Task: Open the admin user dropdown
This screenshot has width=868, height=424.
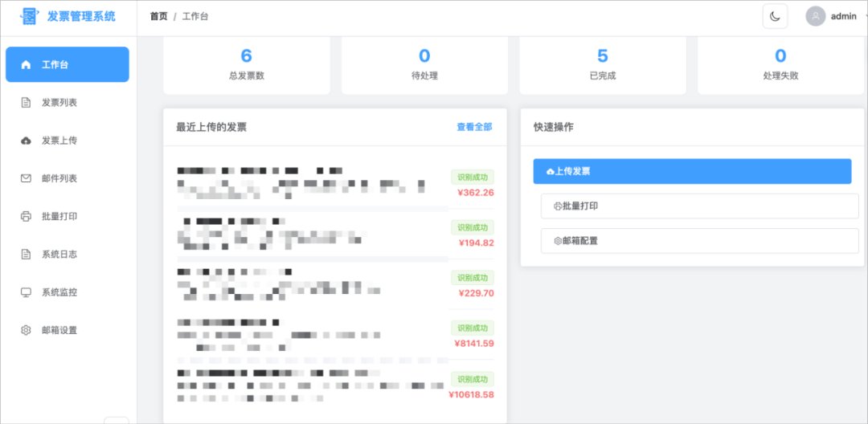Action: click(836, 16)
